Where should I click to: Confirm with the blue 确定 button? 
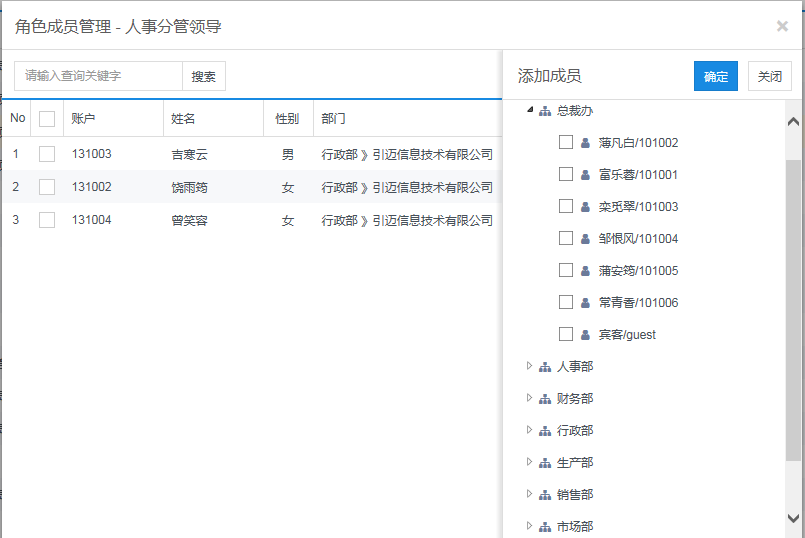pyautogui.click(x=716, y=76)
